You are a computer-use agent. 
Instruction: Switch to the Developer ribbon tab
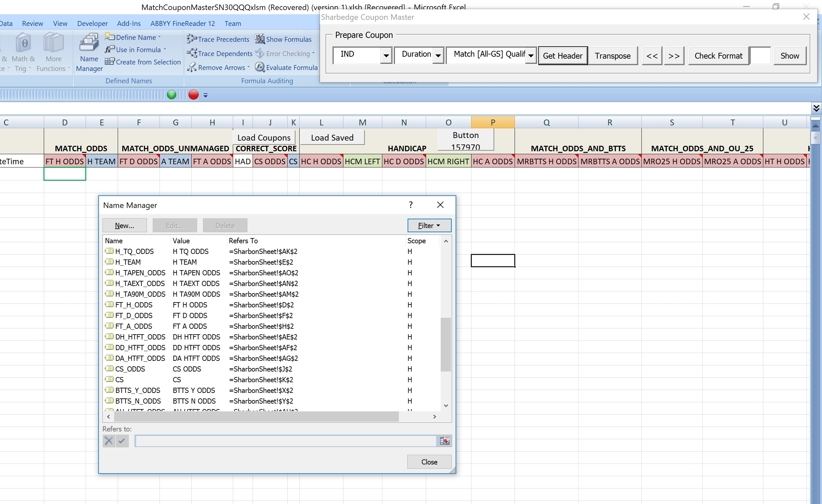coord(92,23)
